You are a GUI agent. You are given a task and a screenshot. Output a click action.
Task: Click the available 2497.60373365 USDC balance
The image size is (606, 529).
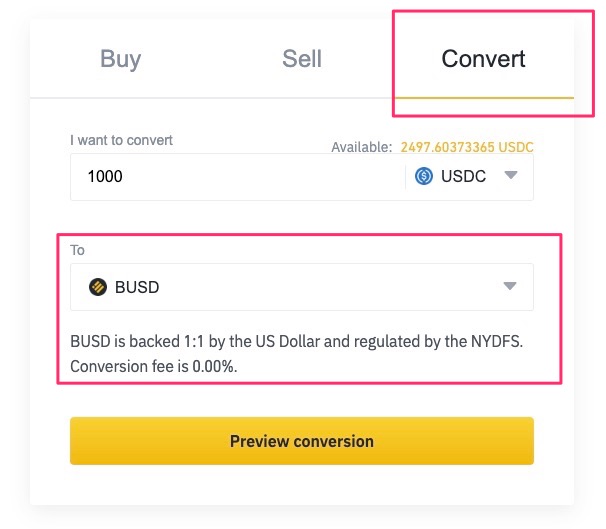tap(467, 147)
